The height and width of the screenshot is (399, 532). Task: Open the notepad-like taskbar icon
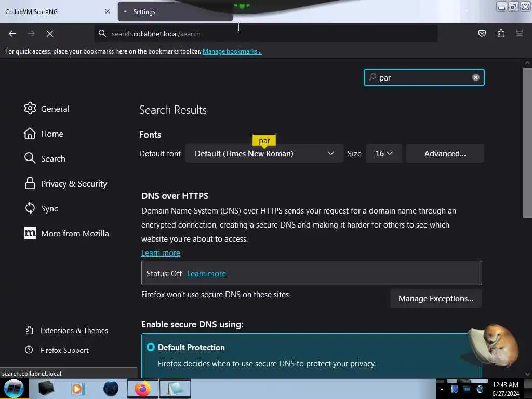[x=175, y=389]
